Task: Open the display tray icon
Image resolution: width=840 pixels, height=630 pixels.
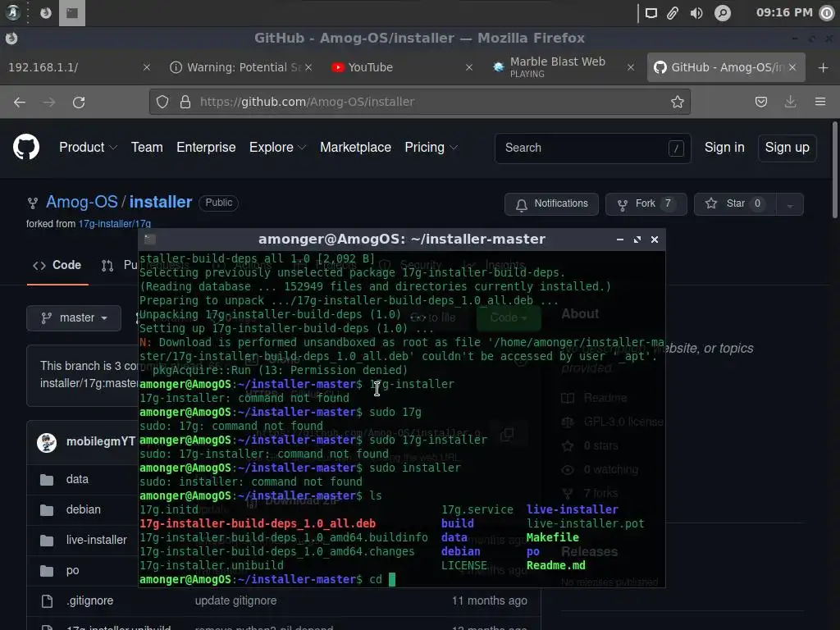Action: (x=651, y=13)
